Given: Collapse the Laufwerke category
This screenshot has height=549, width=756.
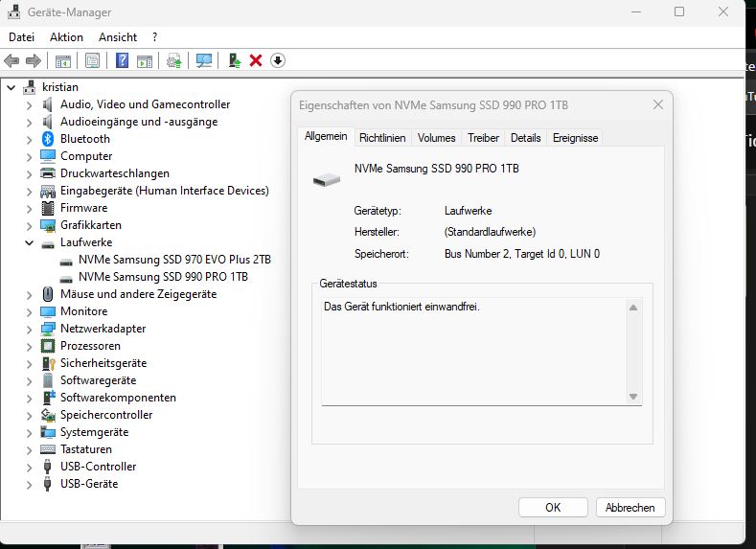Looking at the screenshot, I should (x=30, y=243).
